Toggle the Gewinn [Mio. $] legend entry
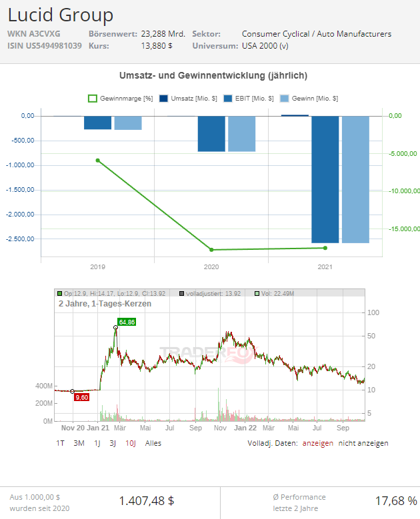 click(309, 99)
